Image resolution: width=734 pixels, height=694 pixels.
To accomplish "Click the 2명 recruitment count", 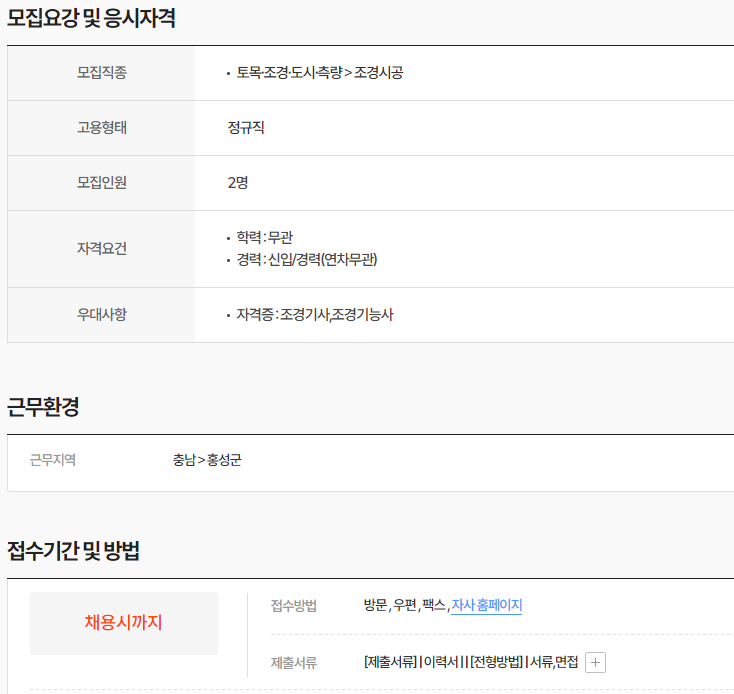I will point(238,183).
